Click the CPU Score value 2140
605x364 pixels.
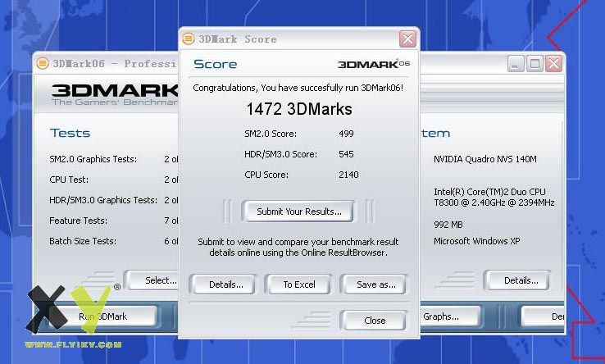[x=348, y=175]
